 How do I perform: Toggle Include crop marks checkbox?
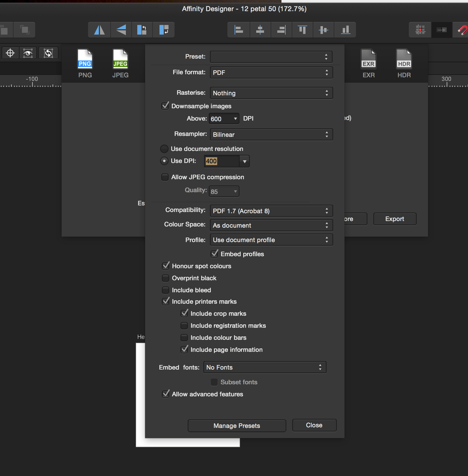[x=184, y=313]
